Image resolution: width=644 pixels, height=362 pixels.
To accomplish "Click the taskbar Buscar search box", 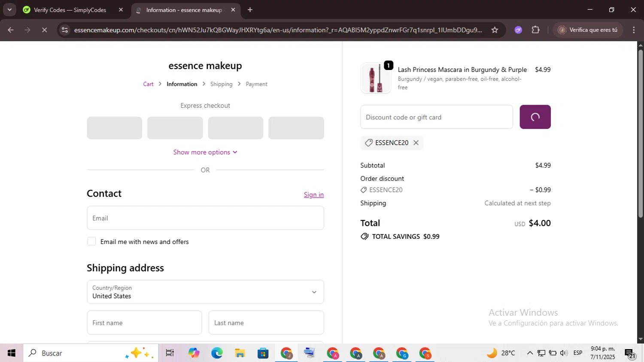I will point(91,353).
